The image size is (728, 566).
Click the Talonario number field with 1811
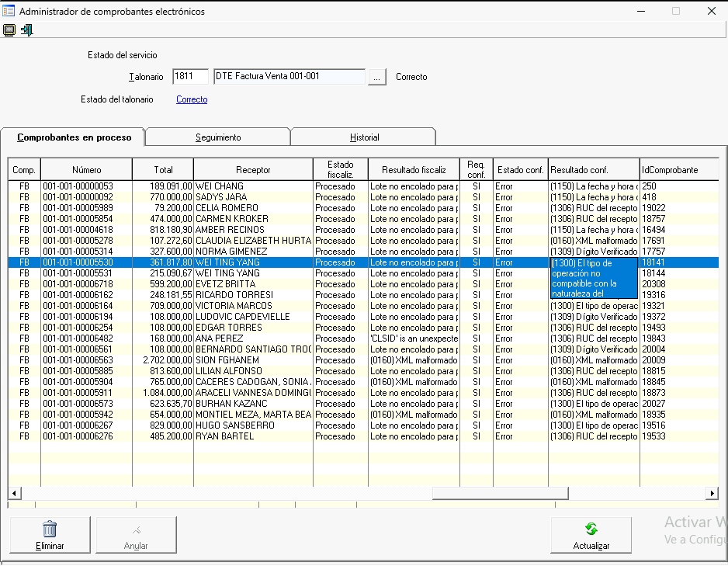[x=190, y=77]
